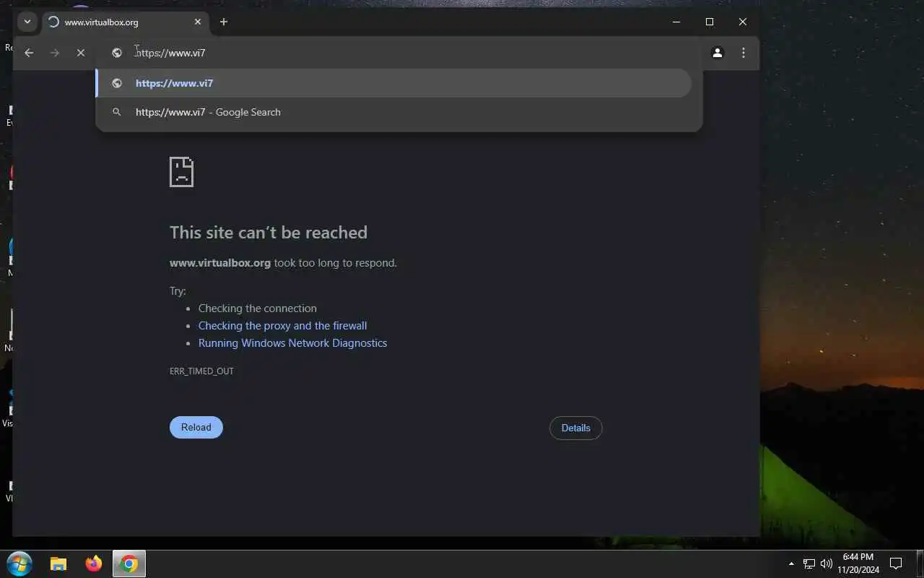Viewport: 924px width, 578px height.
Task: Open the notification center icon
Action: (x=896, y=564)
